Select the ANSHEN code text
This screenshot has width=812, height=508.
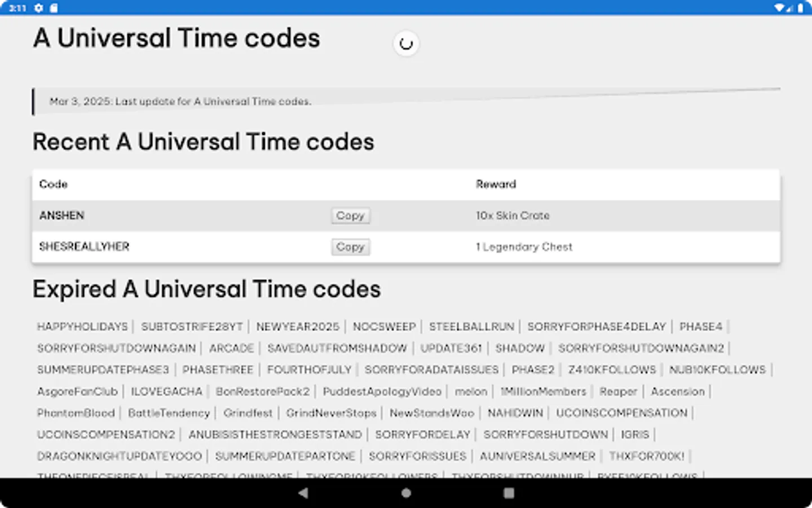click(61, 216)
